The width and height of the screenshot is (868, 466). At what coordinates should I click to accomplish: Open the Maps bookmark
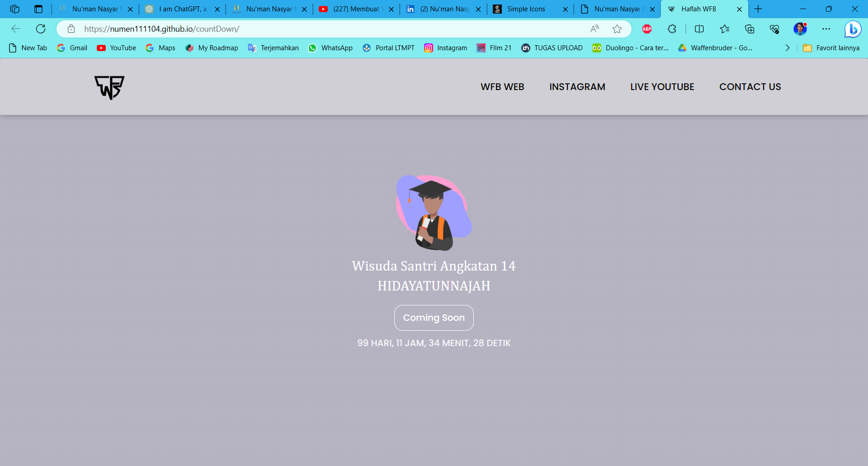pos(160,48)
